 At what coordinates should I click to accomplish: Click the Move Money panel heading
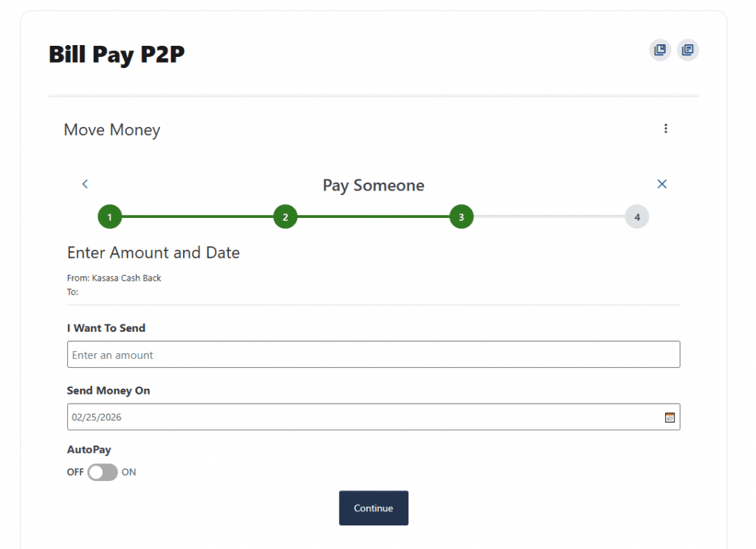[112, 130]
